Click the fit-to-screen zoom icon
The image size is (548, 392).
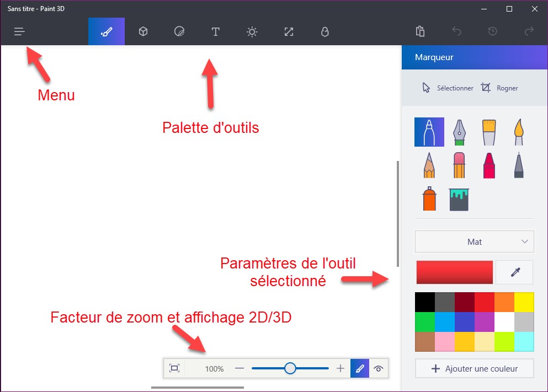click(x=174, y=368)
